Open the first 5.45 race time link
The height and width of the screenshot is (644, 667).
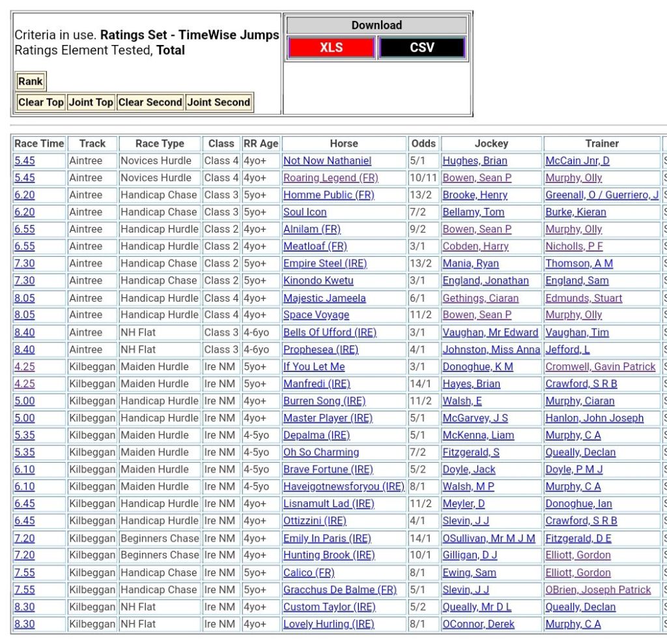[25, 161]
